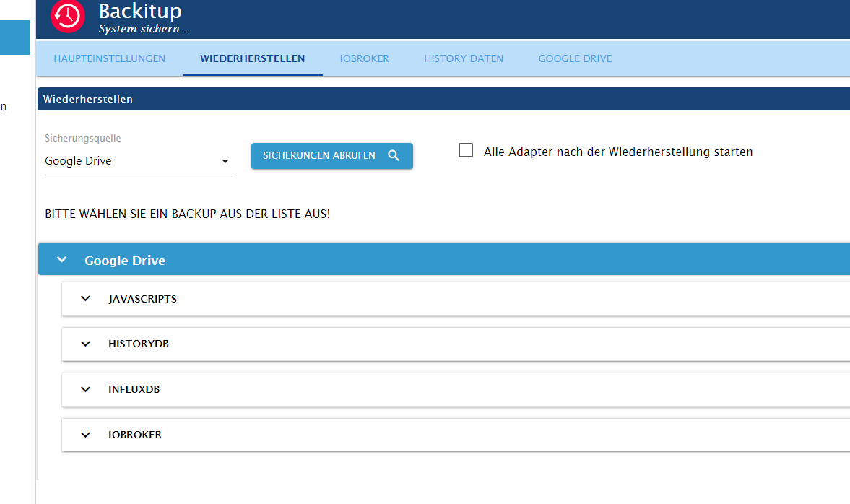Image resolution: width=850 pixels, height=504 pixels.
Task: Go to the Google Drive tab
Action: point(575,58)
